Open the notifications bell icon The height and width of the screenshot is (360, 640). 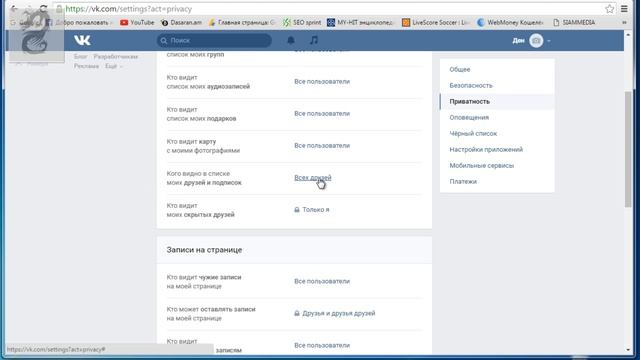click(x=291, y=40)
